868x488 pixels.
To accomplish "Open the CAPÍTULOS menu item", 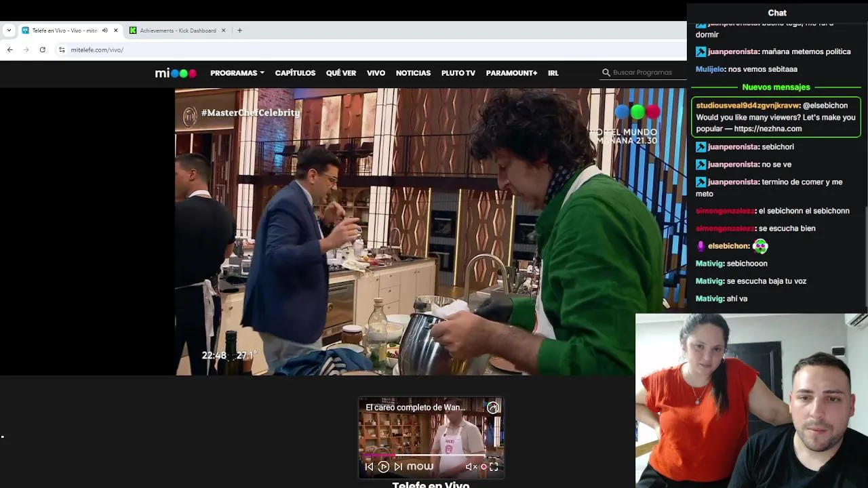I will click(x=295, y=73).
